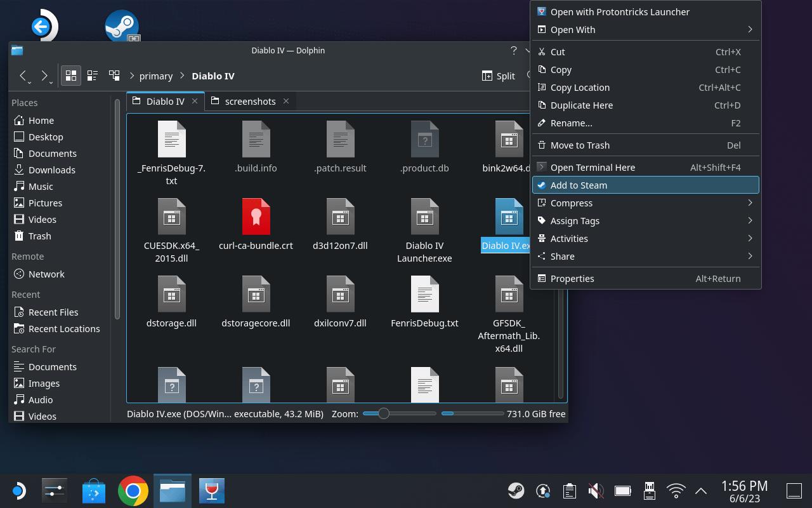Switch to details tree view mode
The image size is (812, 508).
pyautogui.click(x=114, y=76)
